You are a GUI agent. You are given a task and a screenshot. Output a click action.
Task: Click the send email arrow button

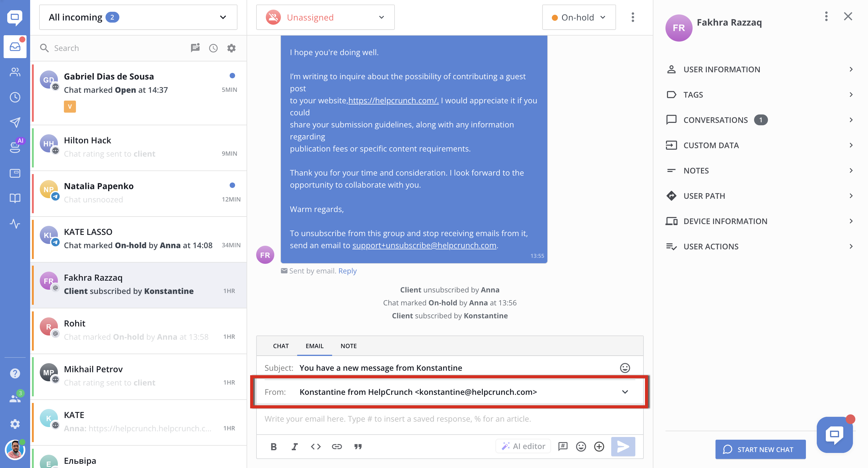(623, 446)
